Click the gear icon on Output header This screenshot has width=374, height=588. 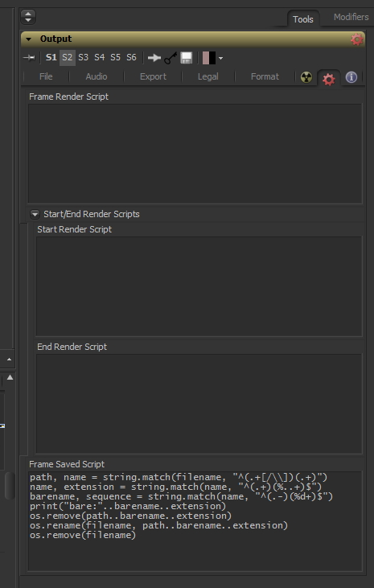(357, 39)
